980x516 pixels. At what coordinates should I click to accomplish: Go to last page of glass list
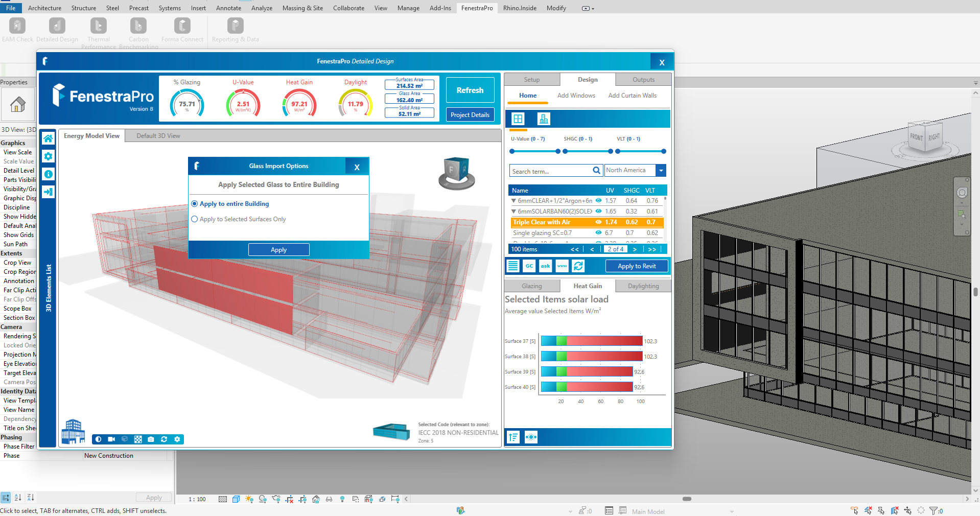(x=652, y=249)
